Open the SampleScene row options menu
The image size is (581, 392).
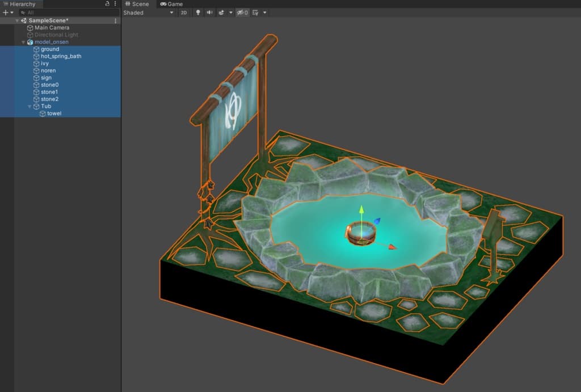[116, 20]
